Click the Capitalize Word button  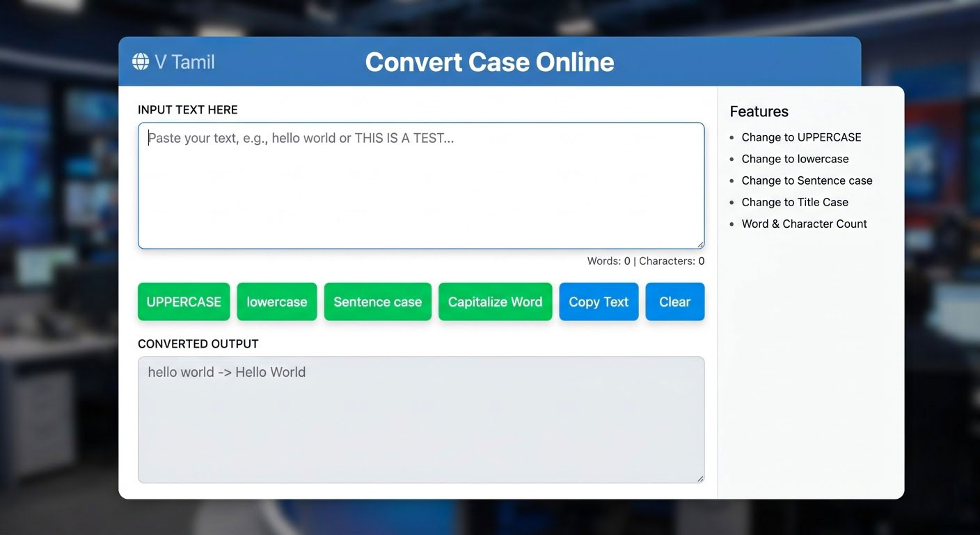pos(495,302)
